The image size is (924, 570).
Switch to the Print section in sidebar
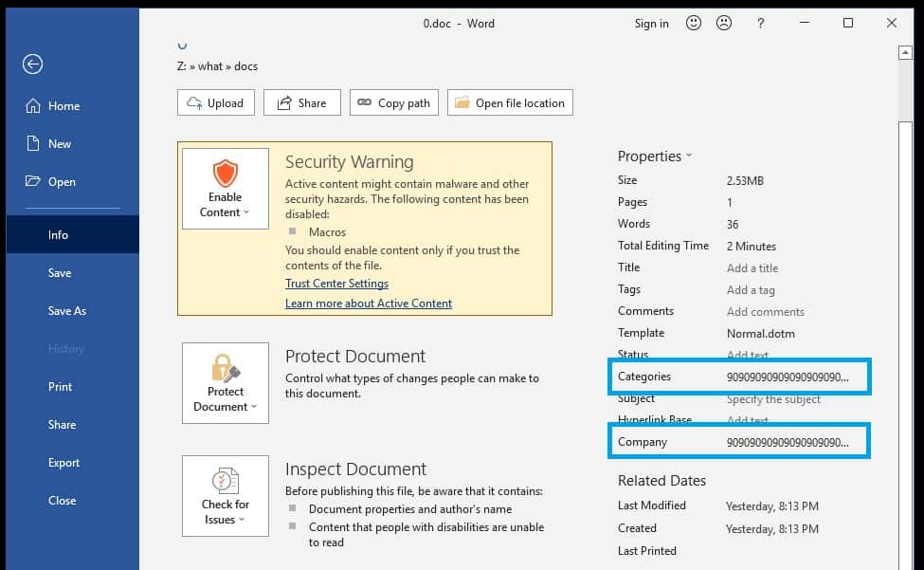click(60, 386)
